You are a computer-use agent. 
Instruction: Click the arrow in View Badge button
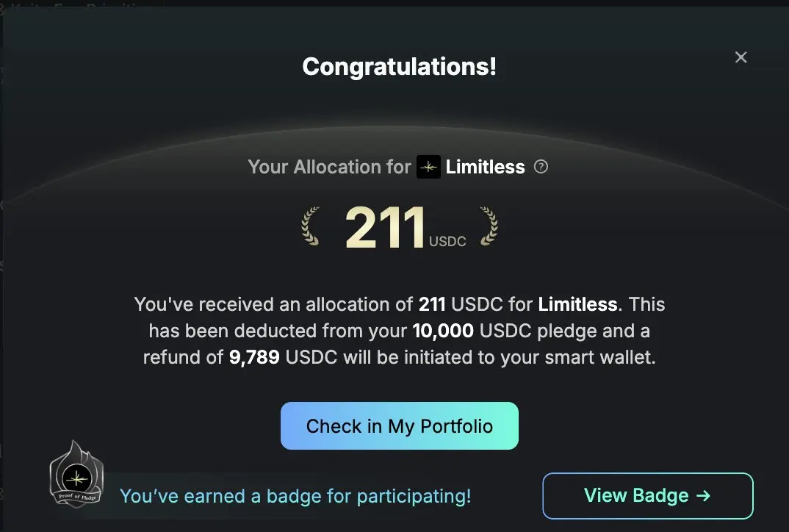click(703, 495)
